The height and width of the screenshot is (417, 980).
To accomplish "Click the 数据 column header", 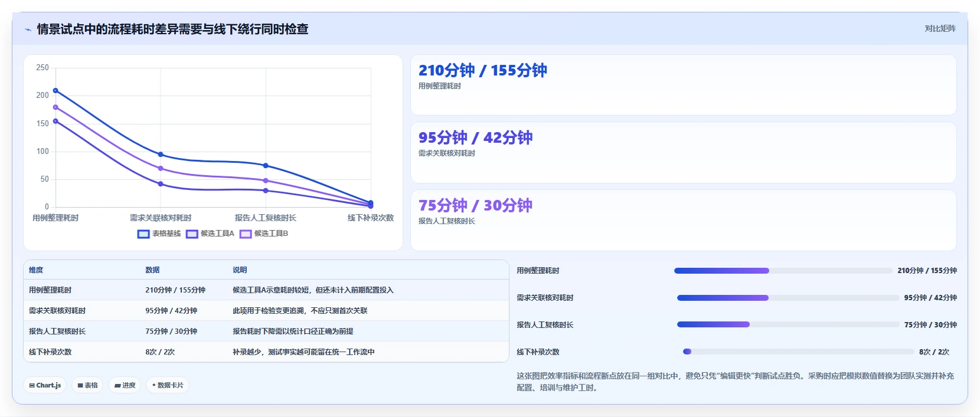I will 152,270.
